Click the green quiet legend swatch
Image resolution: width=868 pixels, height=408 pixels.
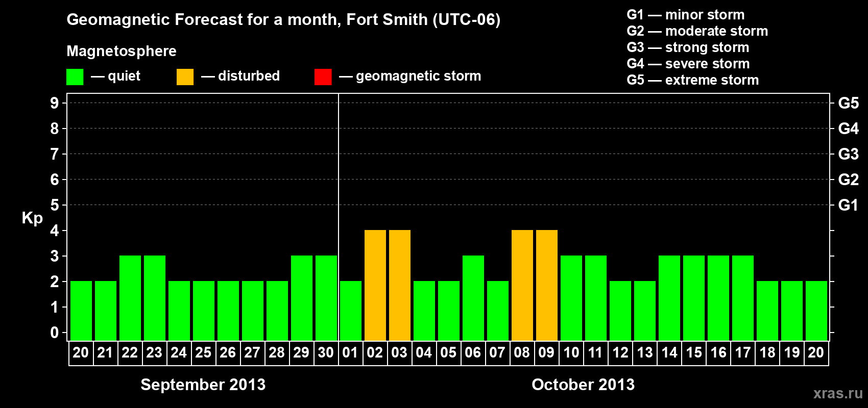pos(75,77)
